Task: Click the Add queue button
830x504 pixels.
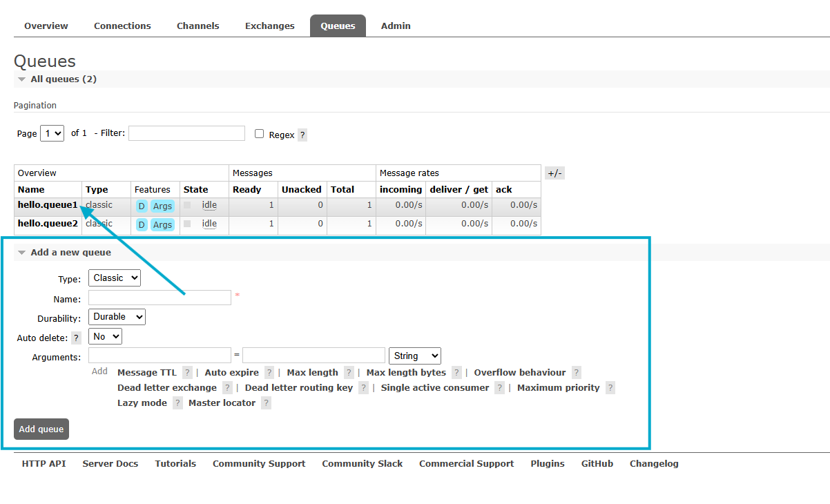Action: pos(41,429)
